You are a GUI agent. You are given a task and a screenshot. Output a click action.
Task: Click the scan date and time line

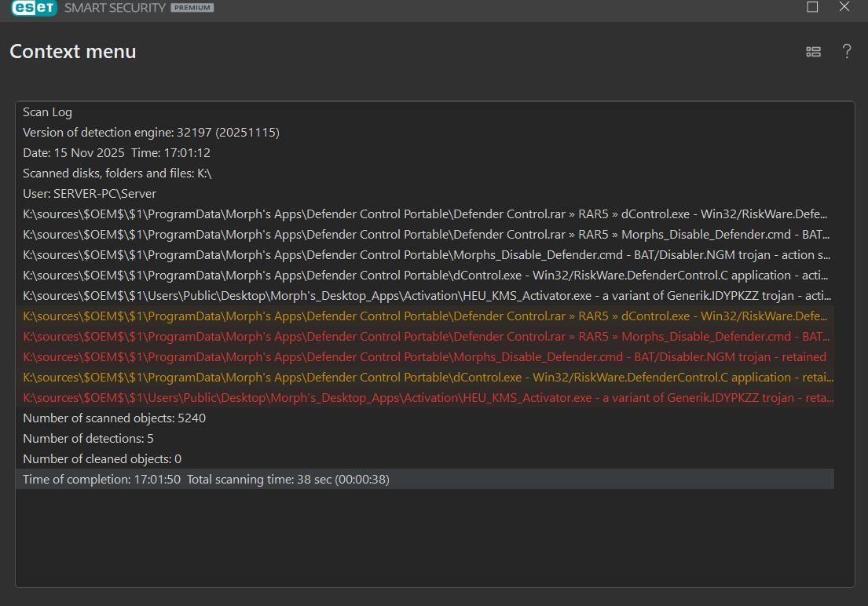point(116,153)
